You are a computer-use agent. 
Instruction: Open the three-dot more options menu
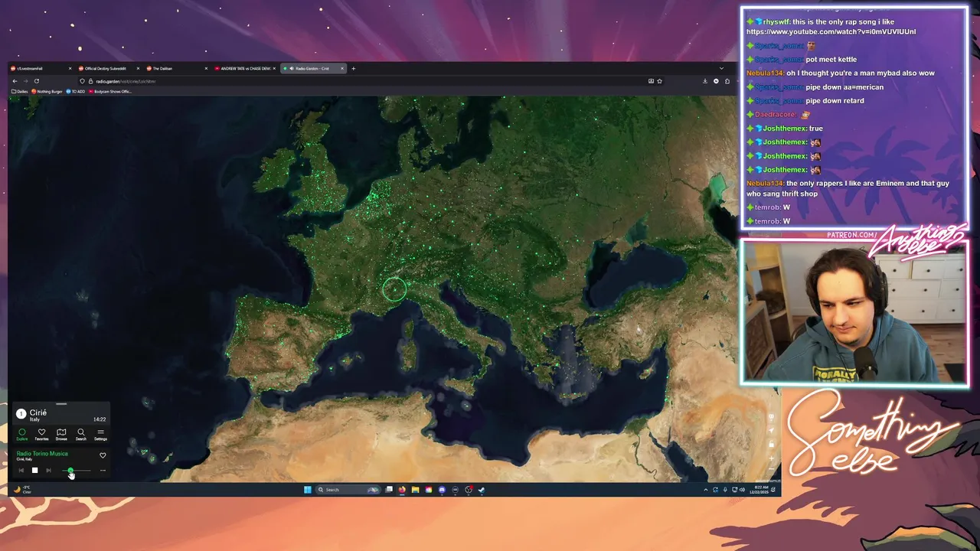103,471
